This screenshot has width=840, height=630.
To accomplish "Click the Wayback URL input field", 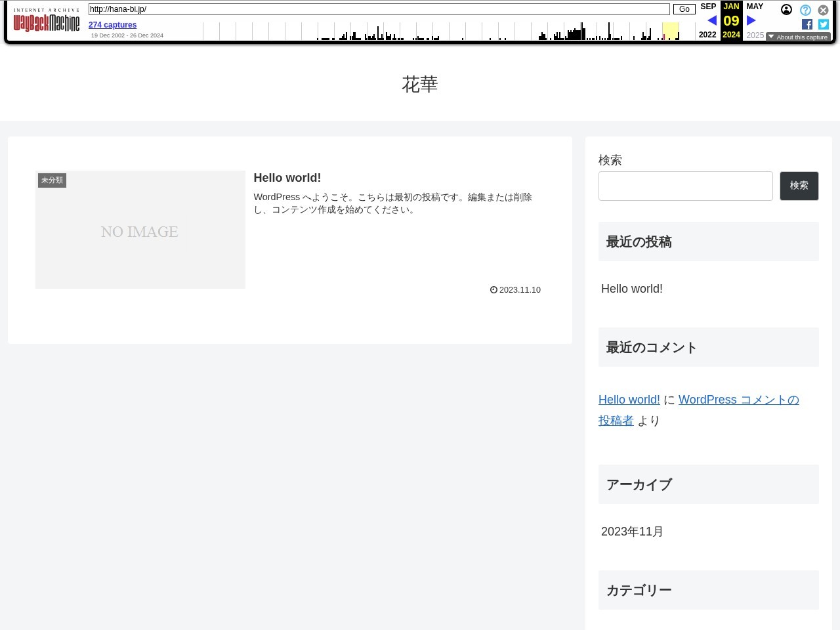I will coord(379,9).
